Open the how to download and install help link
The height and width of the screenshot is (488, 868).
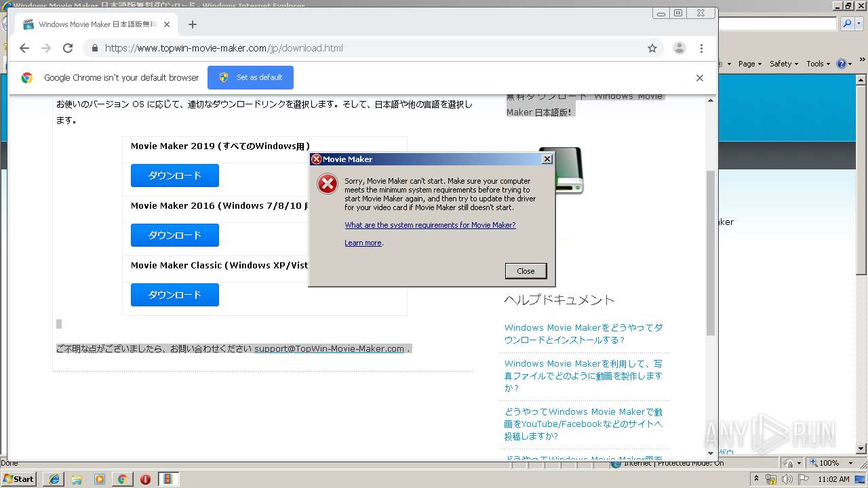pyautogui.click(x=583, y=333)
